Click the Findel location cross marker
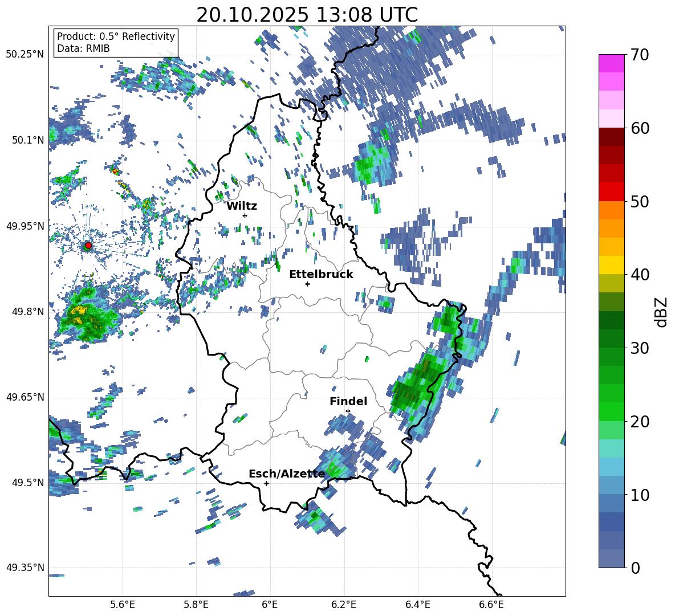 (348, 411)
